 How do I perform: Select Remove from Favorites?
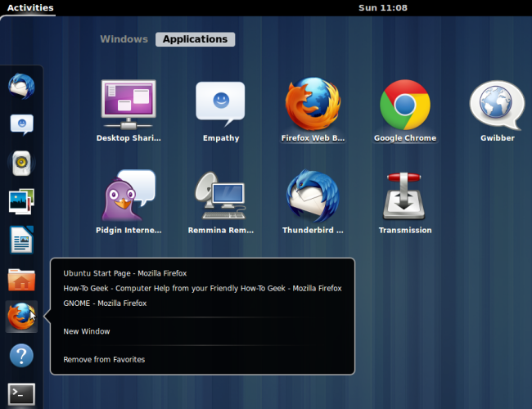point(104,359)
